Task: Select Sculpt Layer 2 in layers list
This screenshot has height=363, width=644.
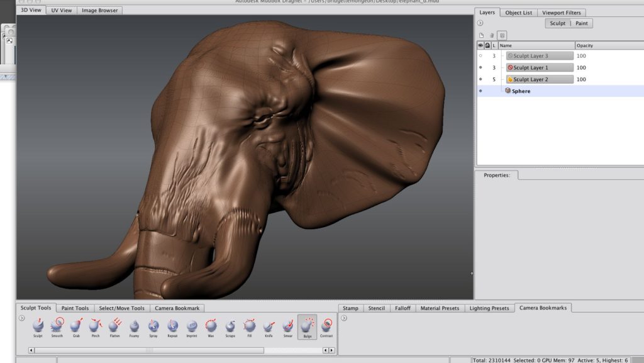Action: [x=540, y=79]
